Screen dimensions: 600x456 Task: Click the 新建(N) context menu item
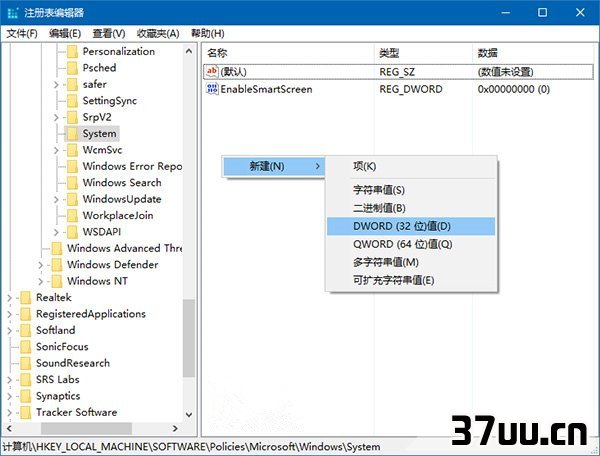[x=274, y=166]
